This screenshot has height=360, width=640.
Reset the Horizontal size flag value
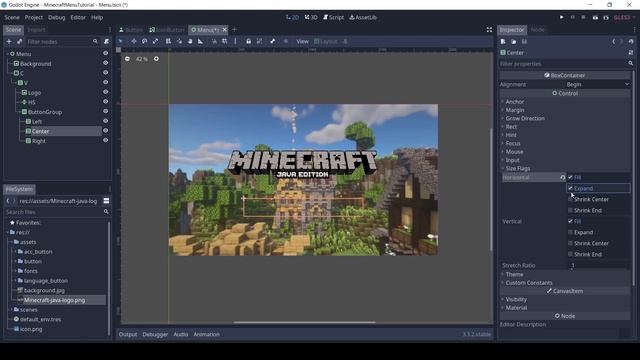pos(562,178)
